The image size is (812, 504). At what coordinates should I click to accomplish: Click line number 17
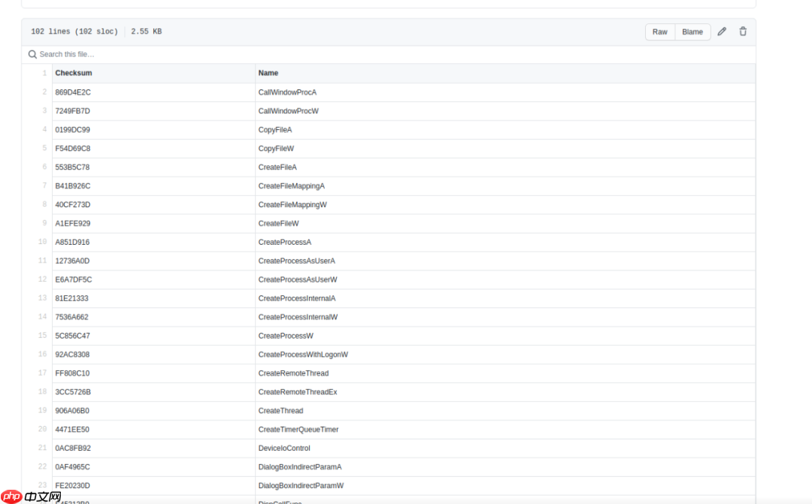(42, 373)
